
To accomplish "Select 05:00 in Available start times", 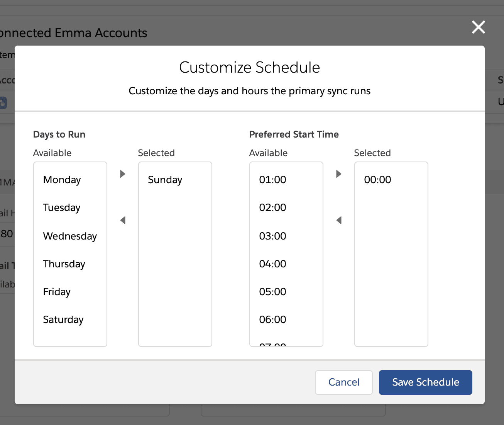I will [286, 292].
